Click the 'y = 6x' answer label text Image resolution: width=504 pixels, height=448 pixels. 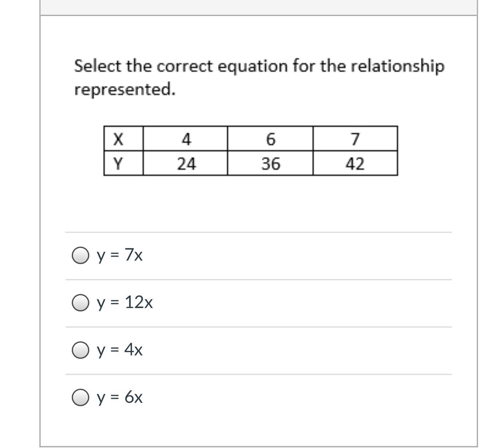point(120,397)
